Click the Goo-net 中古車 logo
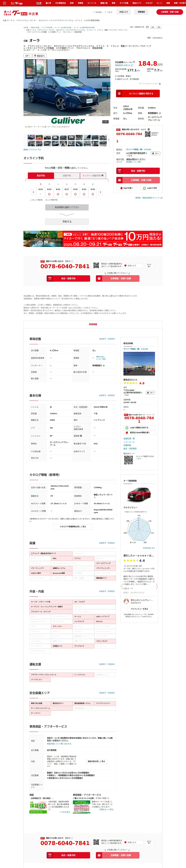Screen dimensions: 186x868 coord(21,13)
